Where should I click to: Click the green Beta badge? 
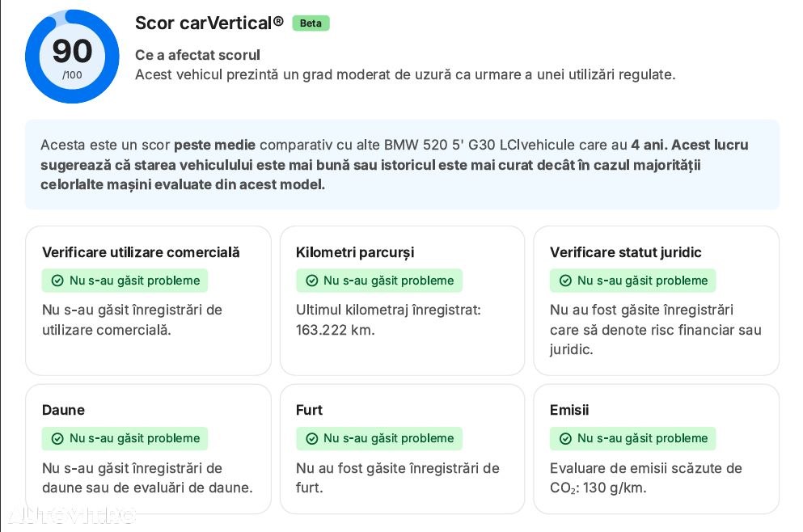click(311, 23)
